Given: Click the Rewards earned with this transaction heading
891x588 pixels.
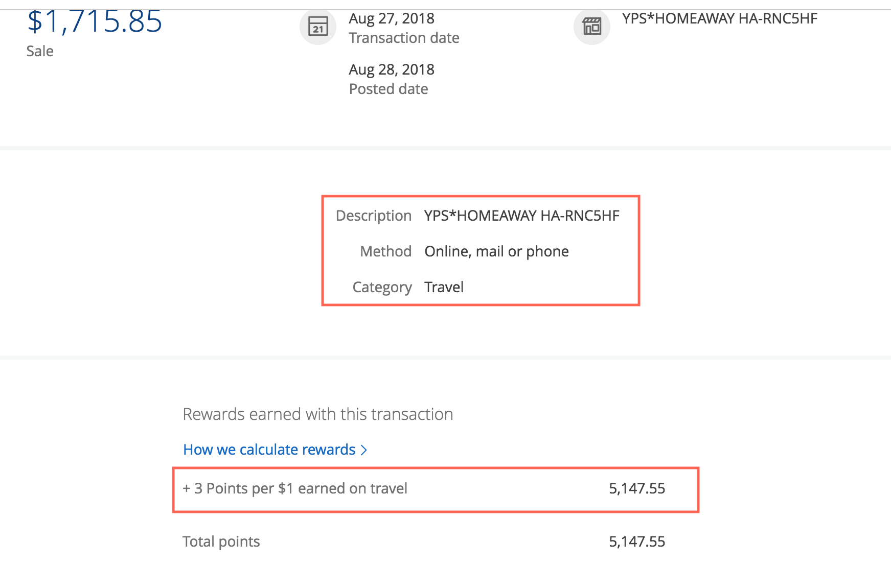Looking at the screenshot, I should coord(318,414).
